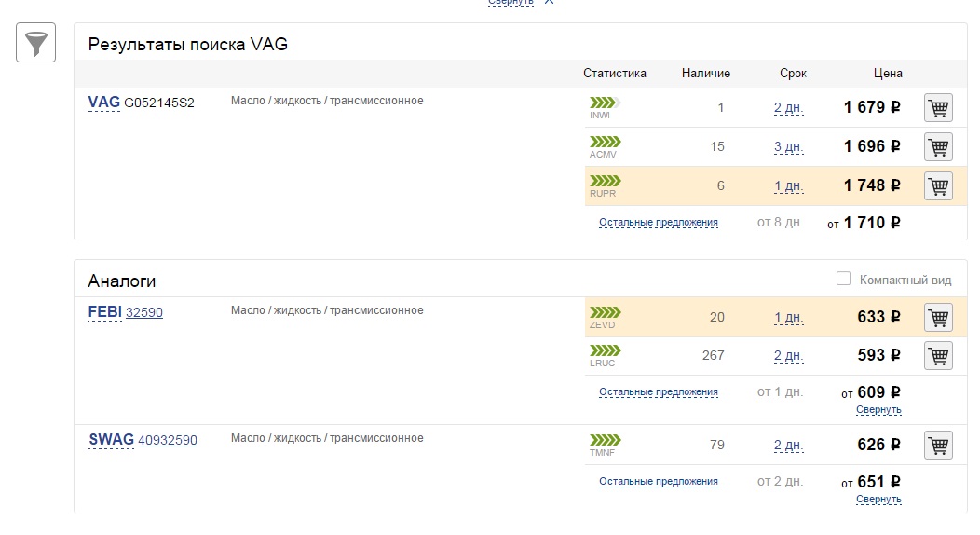
Task: Collapse the SWAG offers via Свернуть
Action: (x=878, y=500)
